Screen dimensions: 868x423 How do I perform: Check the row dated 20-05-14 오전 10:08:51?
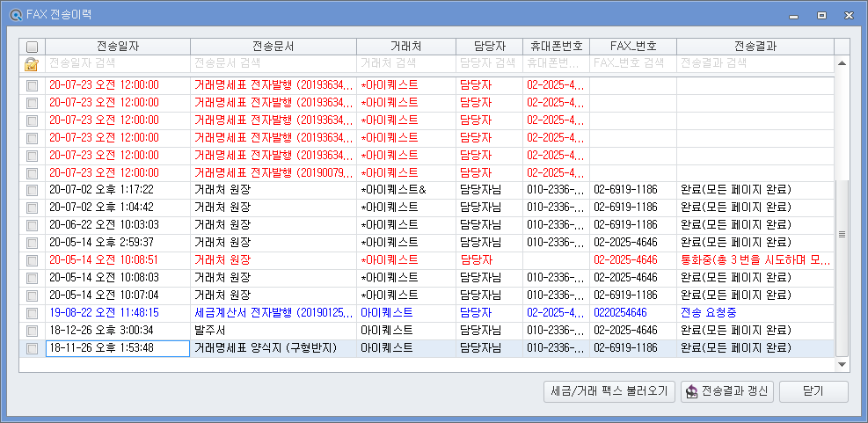pos(33,260)
